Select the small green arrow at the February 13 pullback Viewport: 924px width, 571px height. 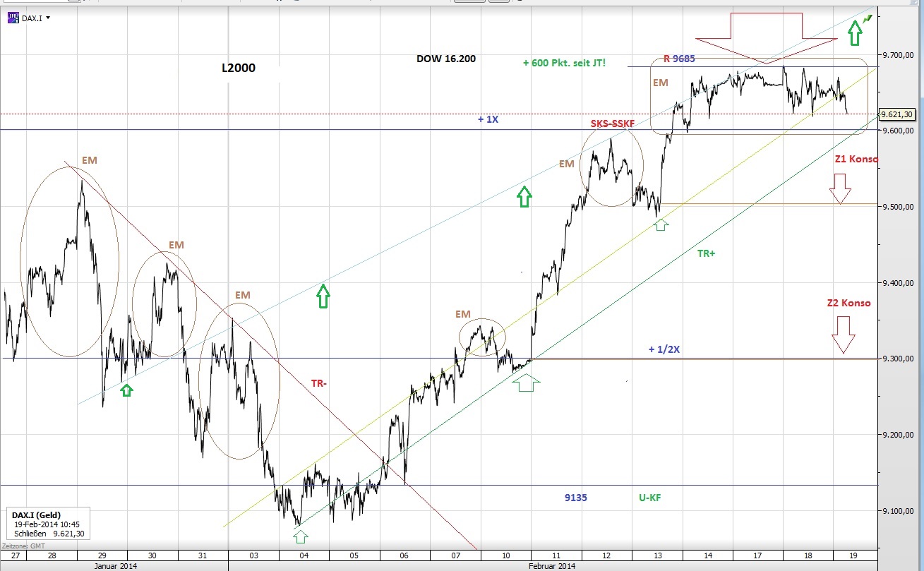[x=661, y=224]
